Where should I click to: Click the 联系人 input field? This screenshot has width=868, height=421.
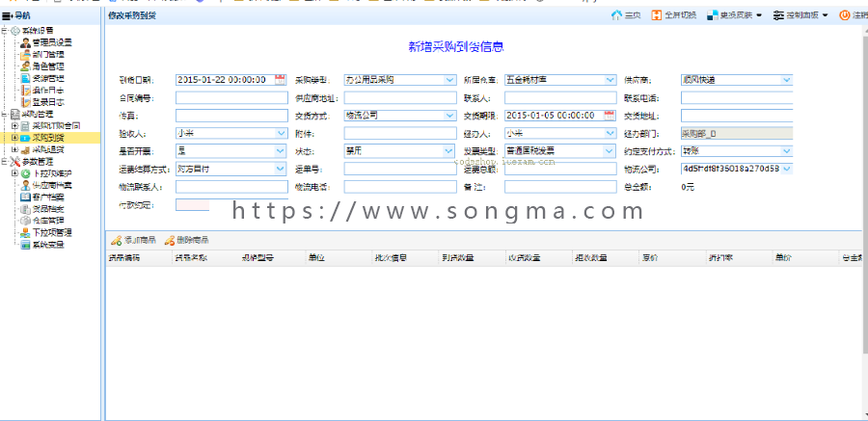pyautogui.click(x=560, y=98)
